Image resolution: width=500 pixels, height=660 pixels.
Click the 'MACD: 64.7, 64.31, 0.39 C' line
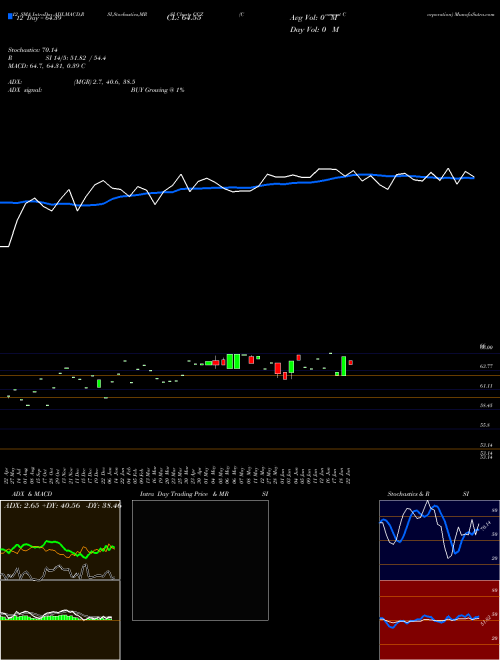(x=47, y=66)
